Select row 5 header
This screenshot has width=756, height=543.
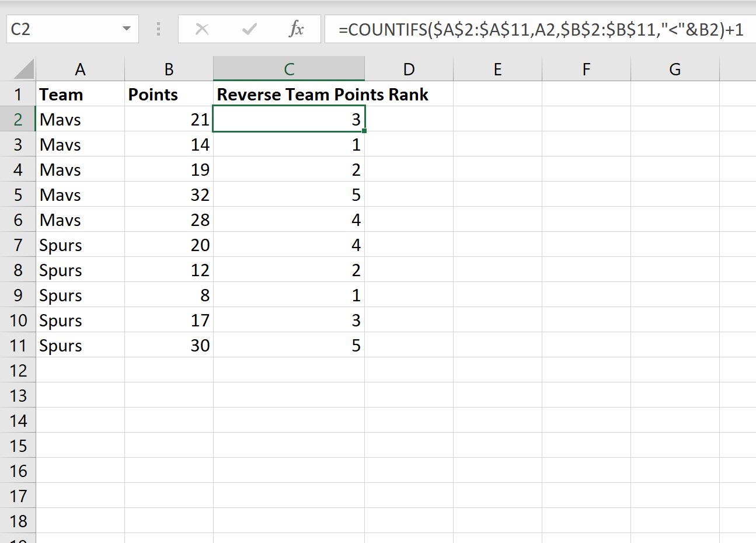(18, 194)
